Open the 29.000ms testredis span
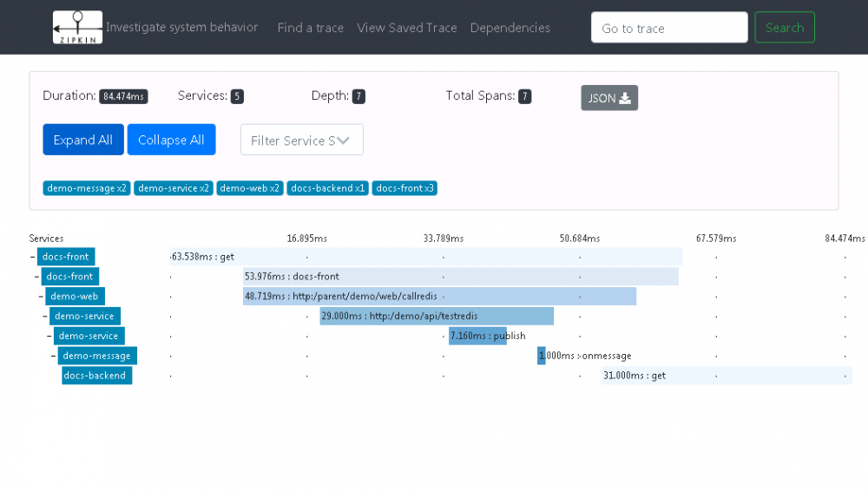Image resolution: width=868 pixels, height=491 pixels. tap(437, 316)
